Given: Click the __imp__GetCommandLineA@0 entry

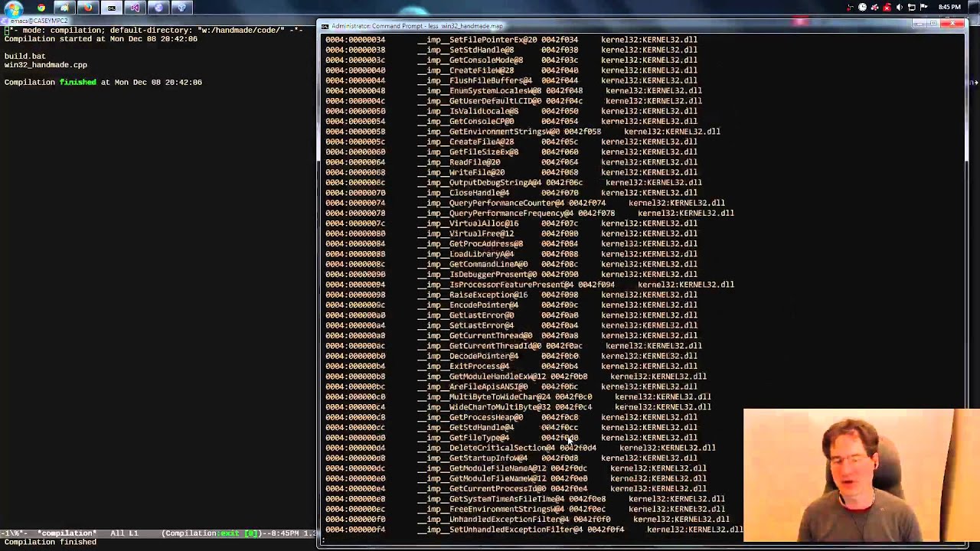Looking at the screenshot, I should 472,264.
